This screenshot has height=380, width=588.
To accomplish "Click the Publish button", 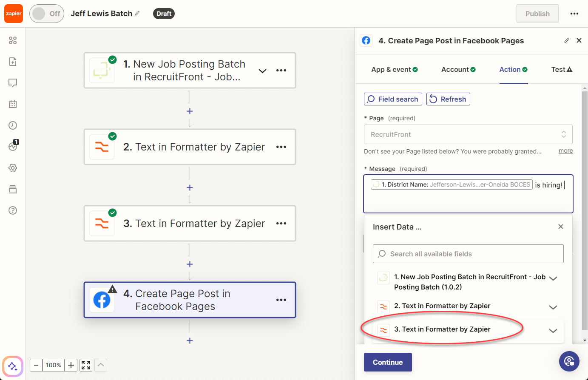I will 537,14.
